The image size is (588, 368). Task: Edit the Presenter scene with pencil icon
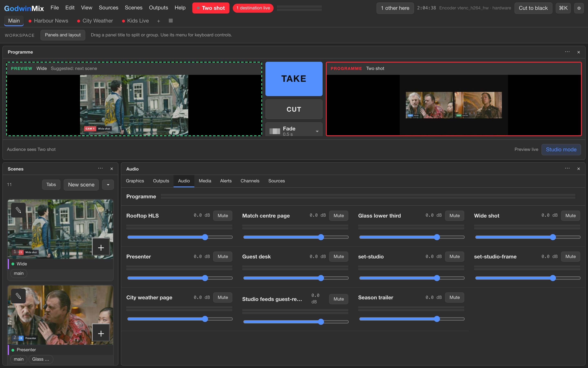coord(18,296)
